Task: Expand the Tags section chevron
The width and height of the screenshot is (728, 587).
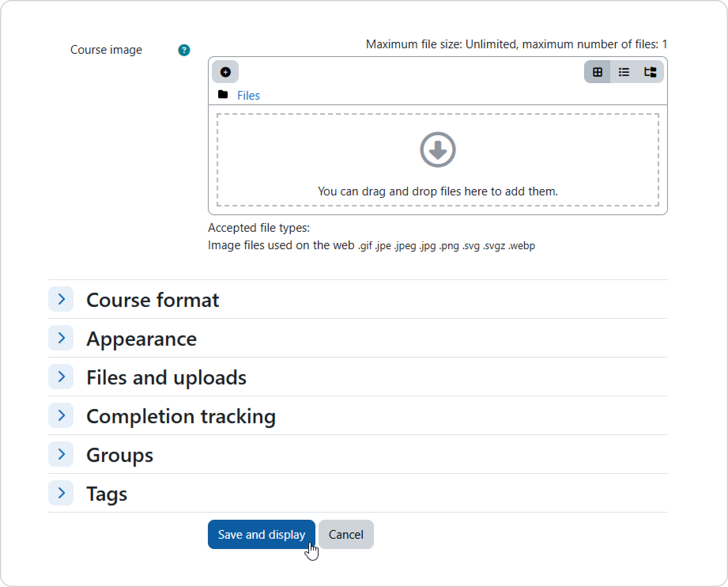Action: coord(61,493)
